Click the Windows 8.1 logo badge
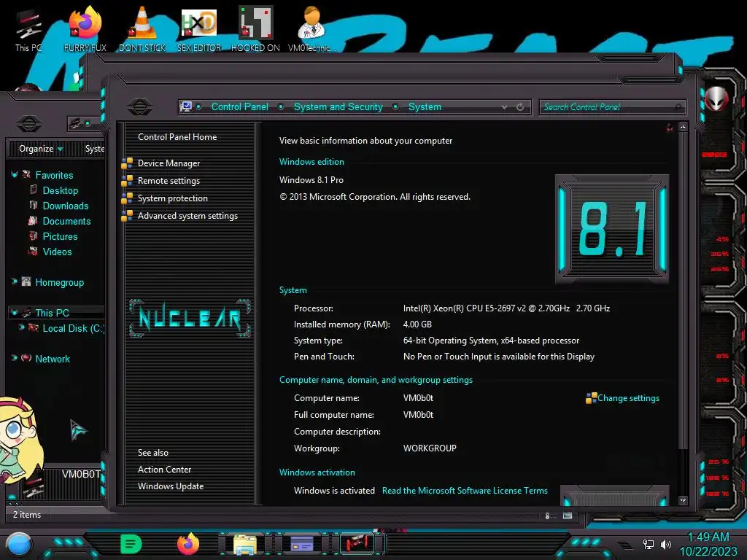 pyautogui.click(x=612, y=229)
